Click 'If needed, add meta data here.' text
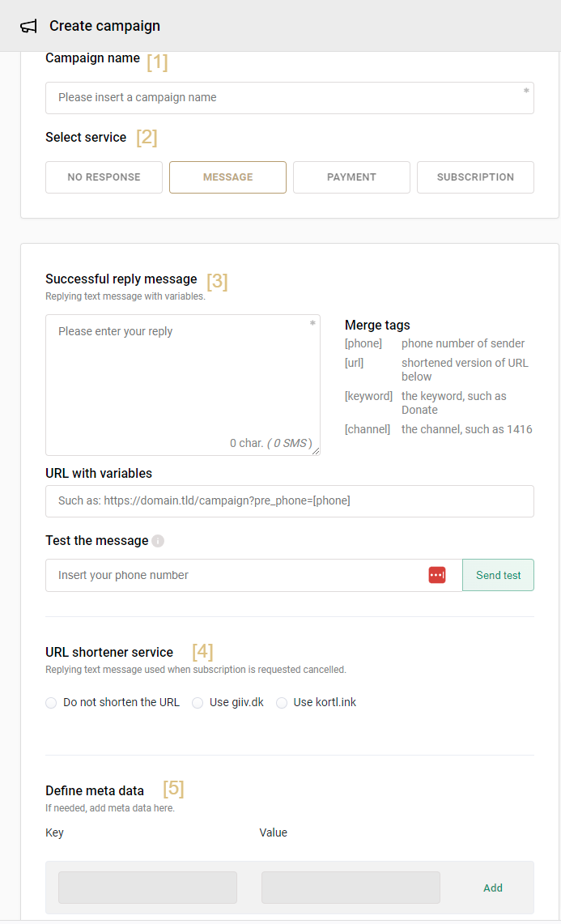 [110, 808]
